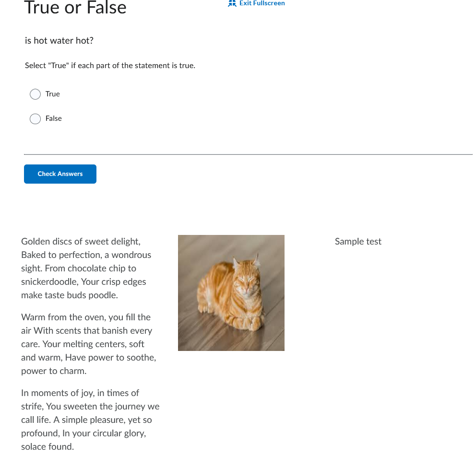Select the True radio button
This screenshot has height=455, width=476.
35,94
